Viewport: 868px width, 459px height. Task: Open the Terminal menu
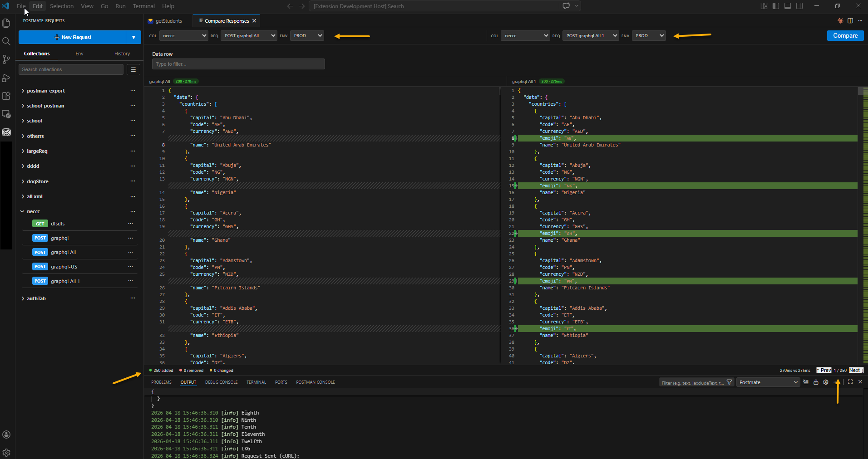point(143,6)
